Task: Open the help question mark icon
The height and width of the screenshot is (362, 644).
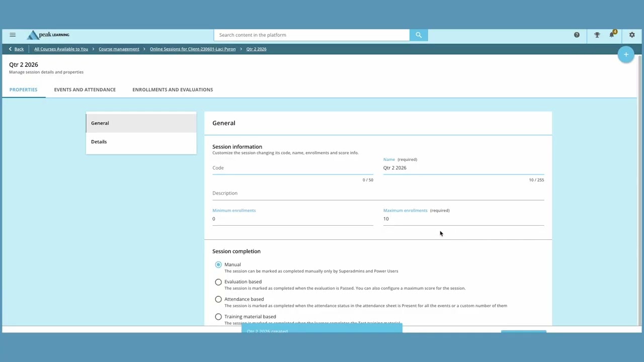Action: click(577, 35)
